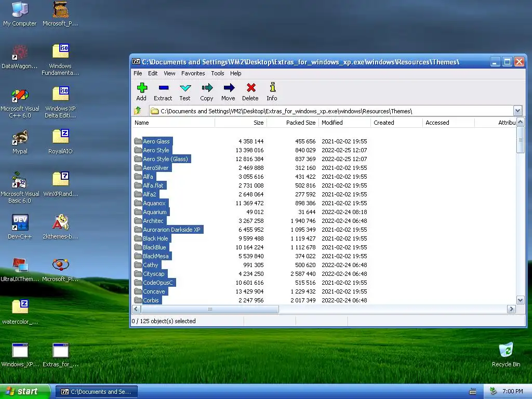Select the Aero Style (Glass) folder

pos(162,159)
